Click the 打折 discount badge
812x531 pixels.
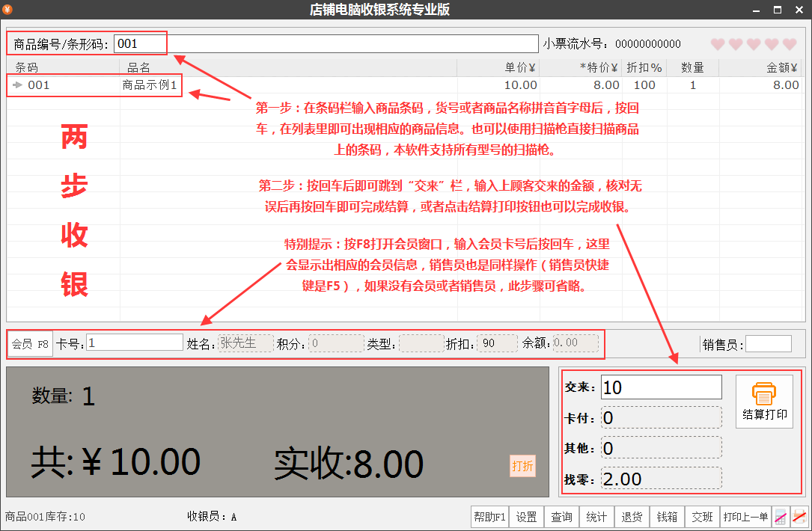[x=522, y=466]
